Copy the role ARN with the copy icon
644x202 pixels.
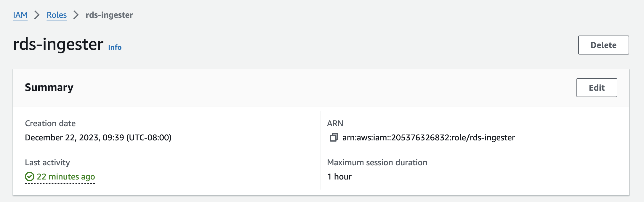click(x=334, y=137)
